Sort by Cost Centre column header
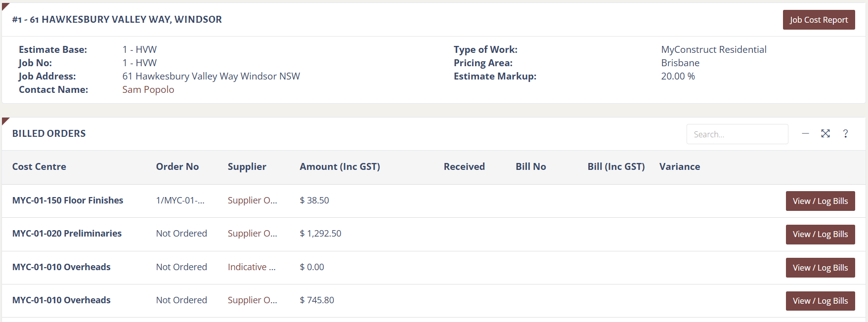Screen dimensions: 868x322 (x=39, y=167)
